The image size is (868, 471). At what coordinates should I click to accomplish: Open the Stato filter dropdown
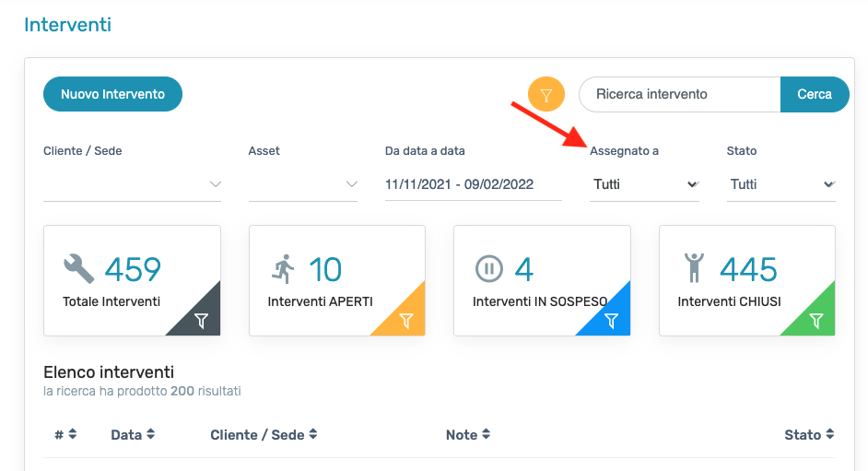click(781, 184)
